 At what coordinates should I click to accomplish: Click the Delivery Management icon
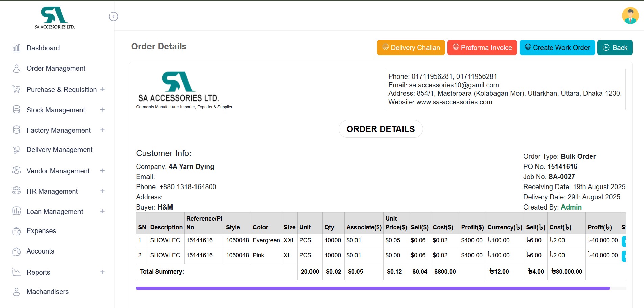(16, 150)
